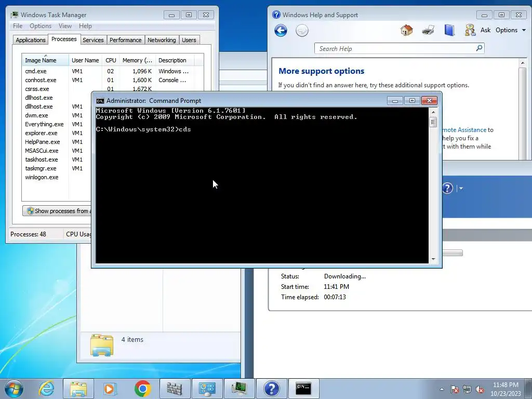
Task: Sort by Description column header
Action: click(175, 60)
